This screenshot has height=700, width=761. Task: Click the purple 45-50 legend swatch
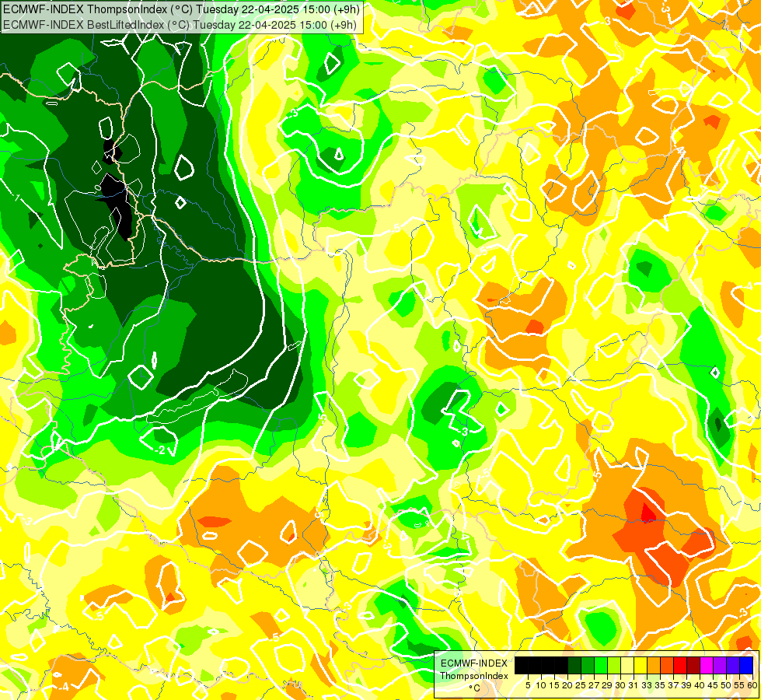click(720, 665)
